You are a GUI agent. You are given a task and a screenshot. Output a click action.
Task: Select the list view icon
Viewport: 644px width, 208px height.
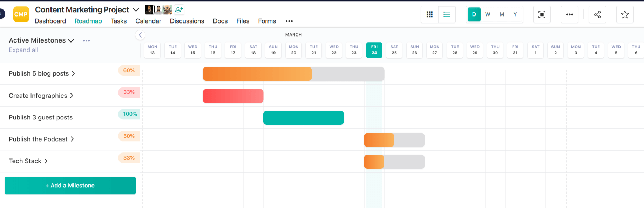pos(447,14)
